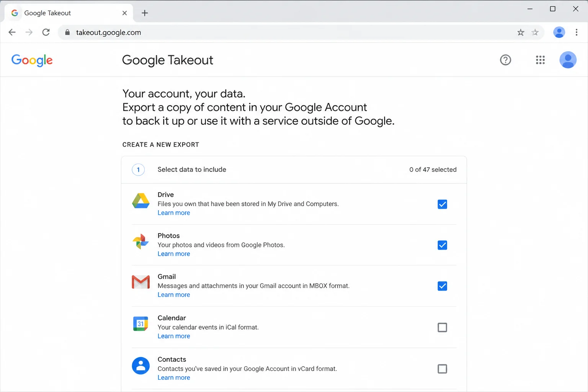
Task: Click the filled bookmark star icon
Action: (521, 33)
